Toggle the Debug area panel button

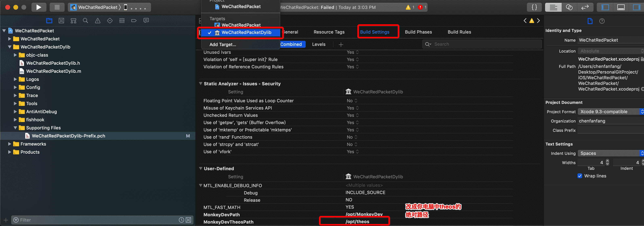(x=621, y=7)
